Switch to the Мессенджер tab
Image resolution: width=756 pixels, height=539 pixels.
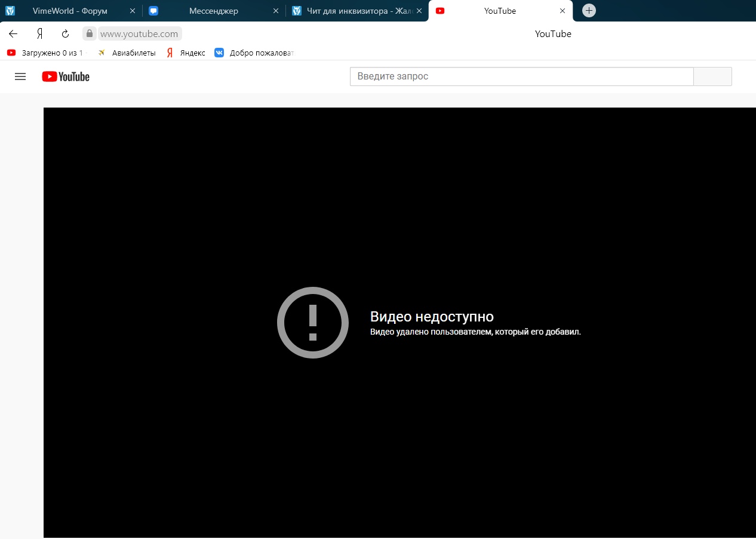[x=213, y=11]
